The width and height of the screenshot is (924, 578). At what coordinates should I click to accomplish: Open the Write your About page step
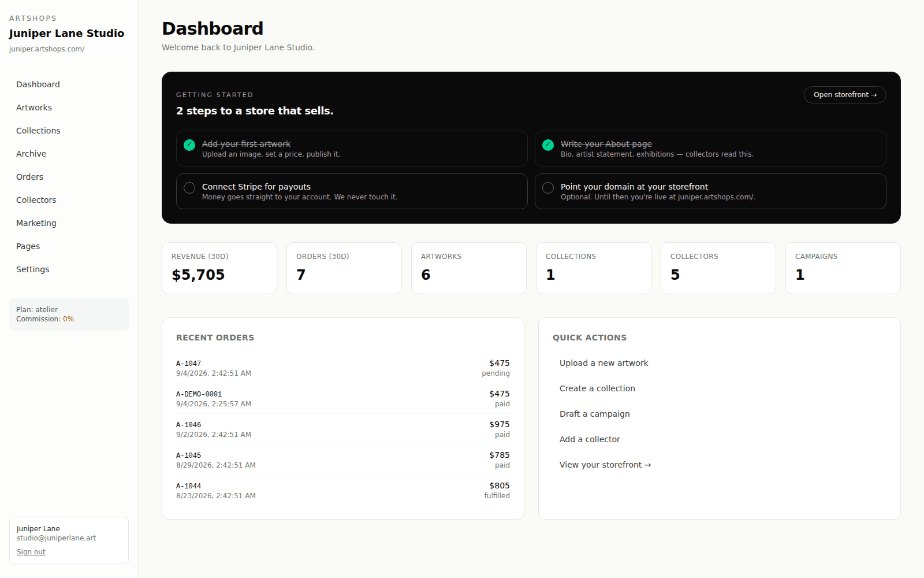pos(710,149)
